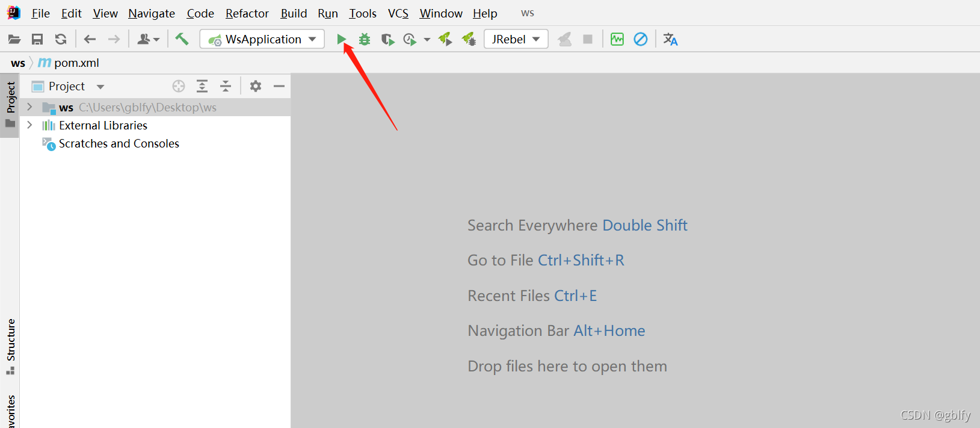Debug with JRebel rocket bug icon
Screen dimensions: 980x428
(469, 40)
